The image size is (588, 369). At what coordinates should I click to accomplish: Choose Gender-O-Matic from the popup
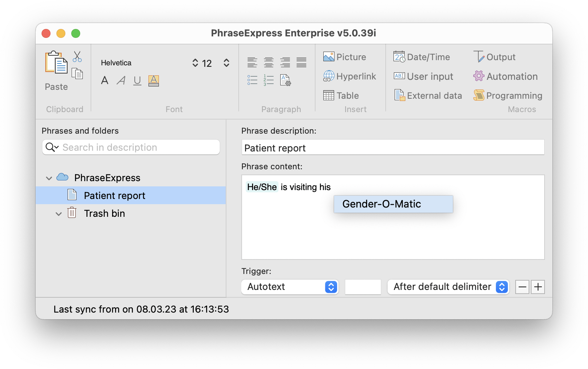pyautogui.click(x=393, y=204)
